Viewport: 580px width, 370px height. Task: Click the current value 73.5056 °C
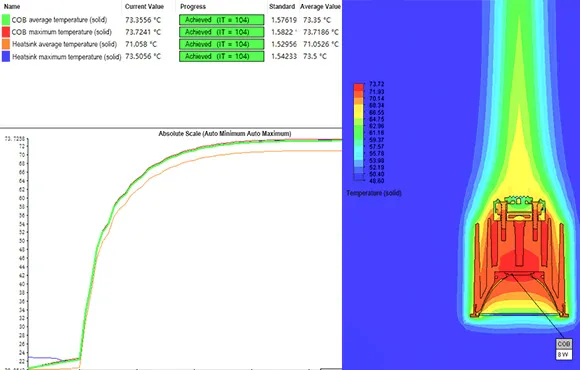pos(143,56)
